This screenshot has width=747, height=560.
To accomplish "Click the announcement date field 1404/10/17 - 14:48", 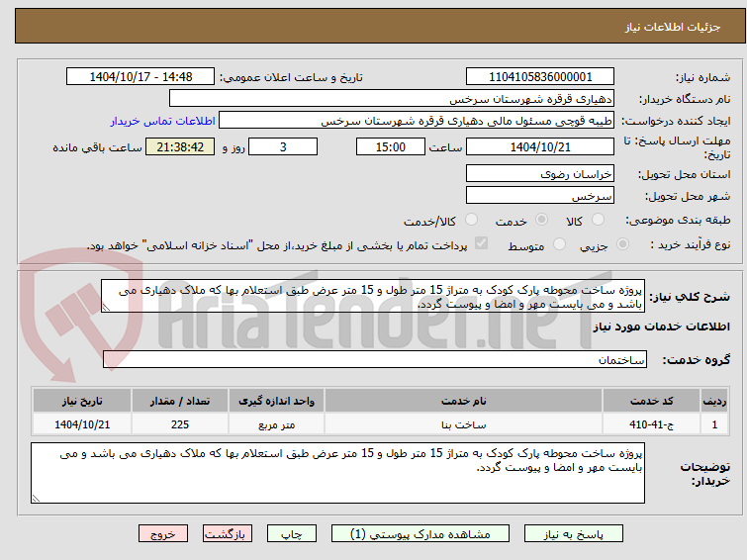I will pyautogui.click(x=140, y=77).
